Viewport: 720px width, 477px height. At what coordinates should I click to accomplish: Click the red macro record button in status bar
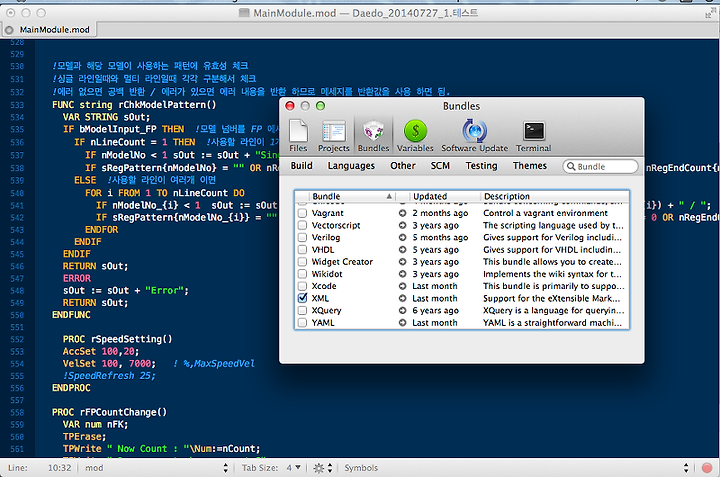pos(707,468)
